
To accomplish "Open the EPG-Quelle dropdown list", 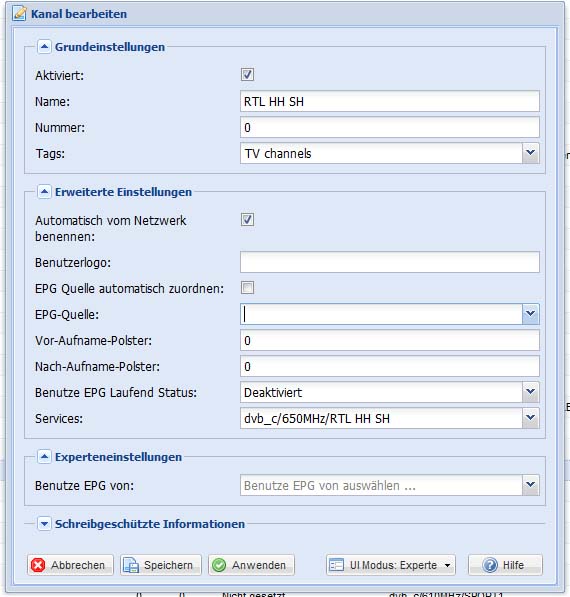I will pos(530,314).
